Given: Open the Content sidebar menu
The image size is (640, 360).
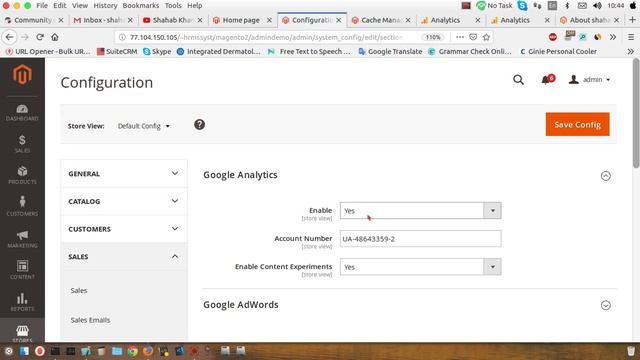Looking at the screenshot, I should tap(22, 270).
